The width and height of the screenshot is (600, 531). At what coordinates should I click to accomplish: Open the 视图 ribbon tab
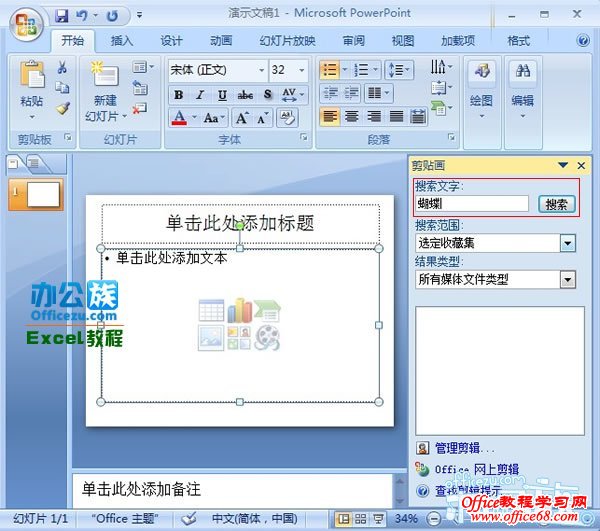point(403,40)
